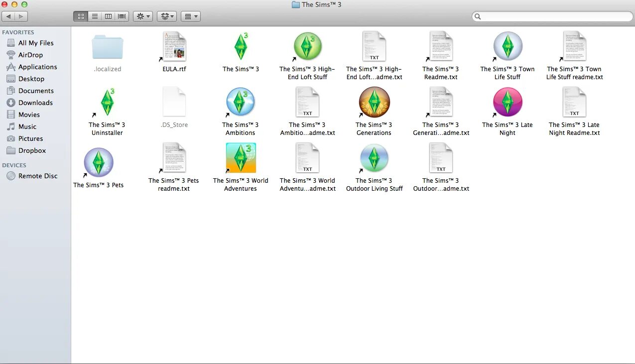
Task: Click "The Sims™ 3 Pets readme.txt" label
Action: pos(174,185)
